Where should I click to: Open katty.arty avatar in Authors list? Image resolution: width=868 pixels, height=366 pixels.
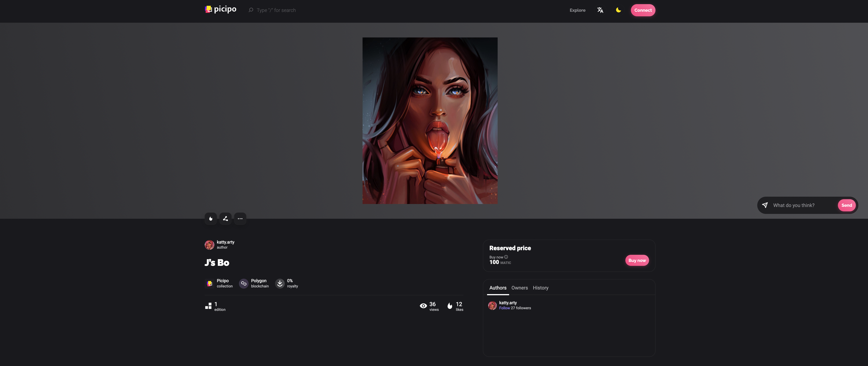(x=492, y=305)
